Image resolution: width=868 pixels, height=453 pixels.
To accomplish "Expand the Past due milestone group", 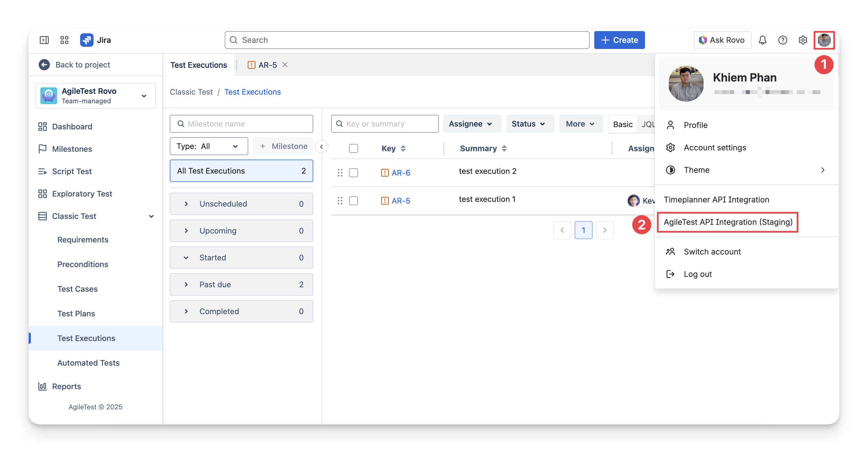I will pyautogui.click(x=186, y=285).
